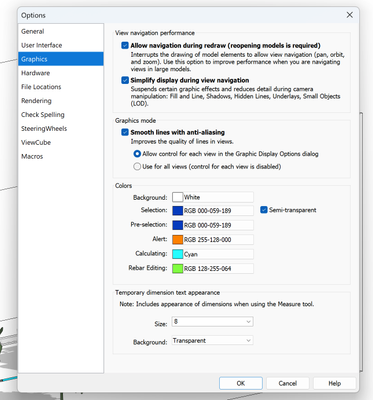The image size is (373, 400).
Task: Open File Locations settings
Action: (x=61, y=87)
